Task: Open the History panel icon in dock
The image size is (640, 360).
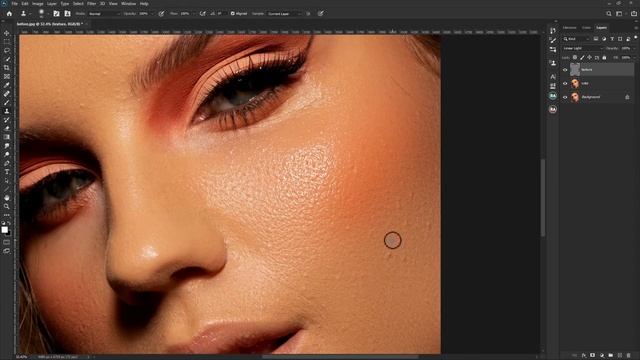Action: (553, 31)
